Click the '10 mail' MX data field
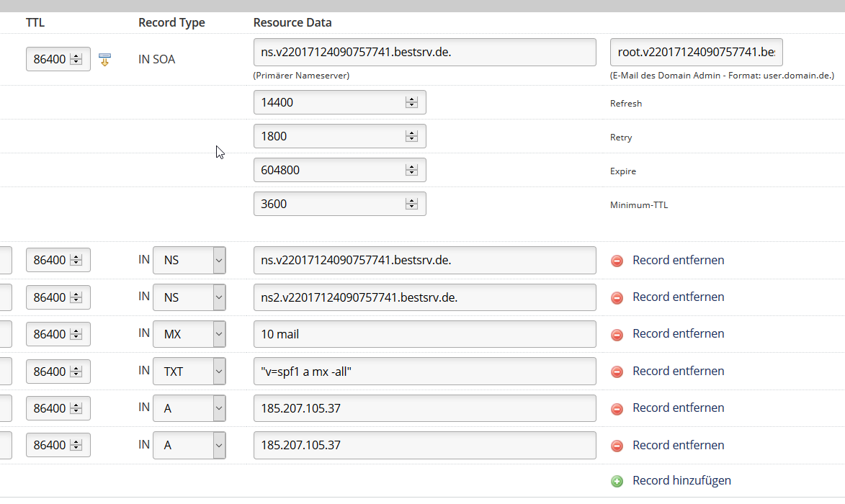 tap(424, 334)
